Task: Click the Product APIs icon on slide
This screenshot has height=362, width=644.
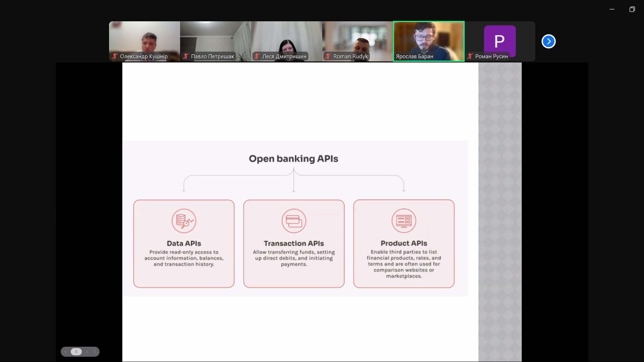Action: pyautogui.click(x=404, y=221)
